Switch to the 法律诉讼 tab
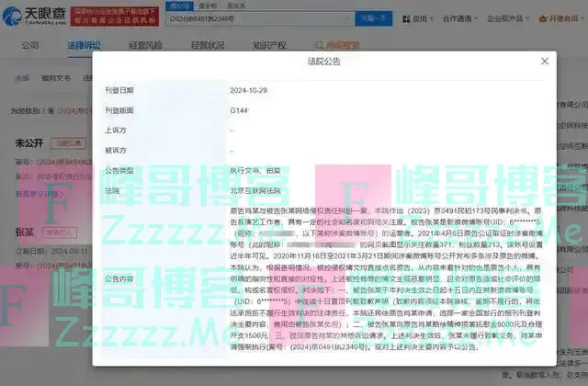 [x=84, y=45]
